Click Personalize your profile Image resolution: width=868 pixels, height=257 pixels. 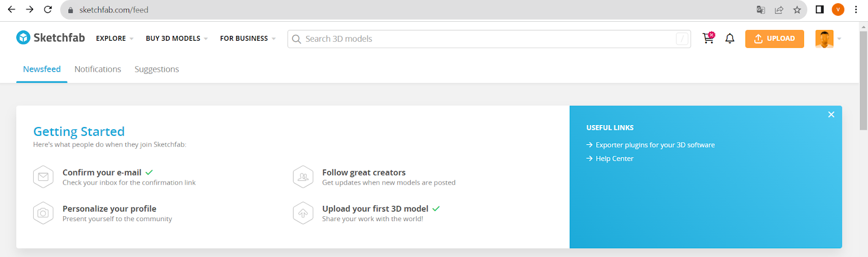[110, 209]
